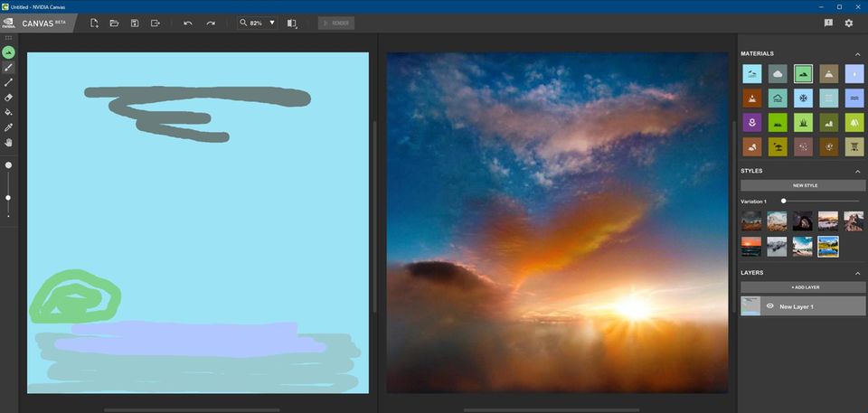Viewport: 868px width, 413px height.
Task: Choose the brown rocks material
Action: [751, 146]
